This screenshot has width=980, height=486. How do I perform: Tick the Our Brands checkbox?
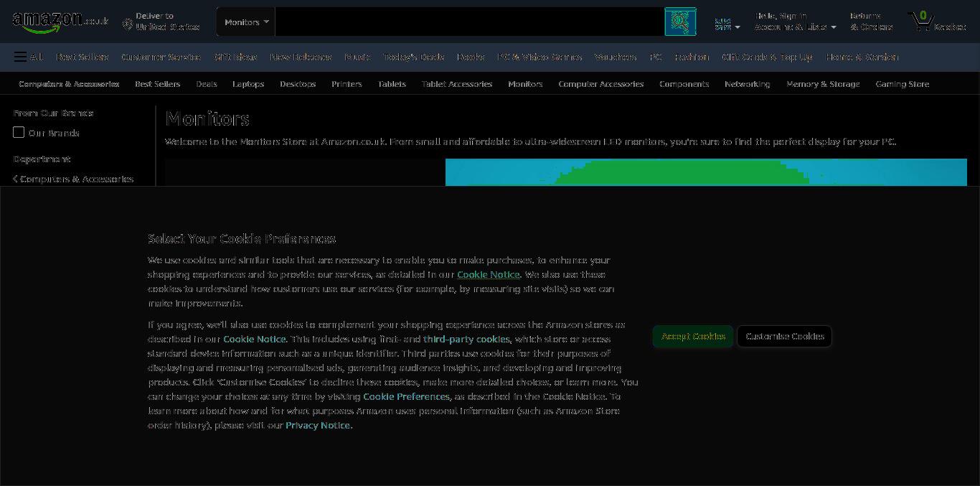tap(19, 132)
